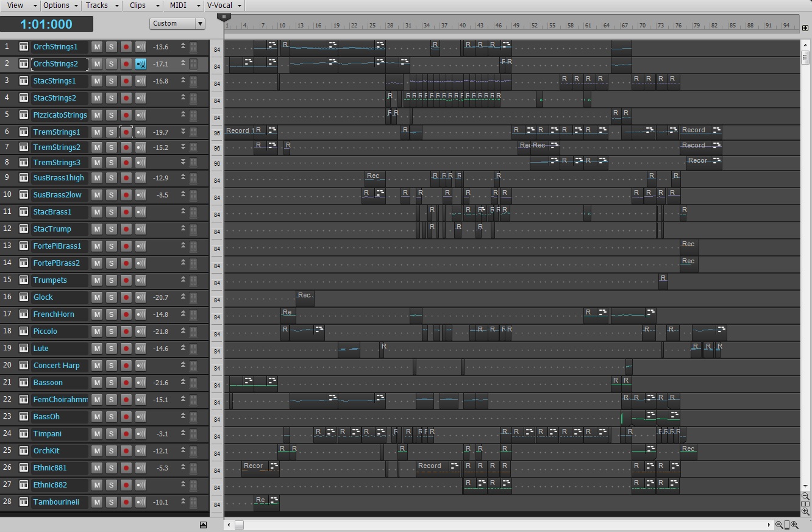Click the vertical scrollbar thumb

coord(805,57)
